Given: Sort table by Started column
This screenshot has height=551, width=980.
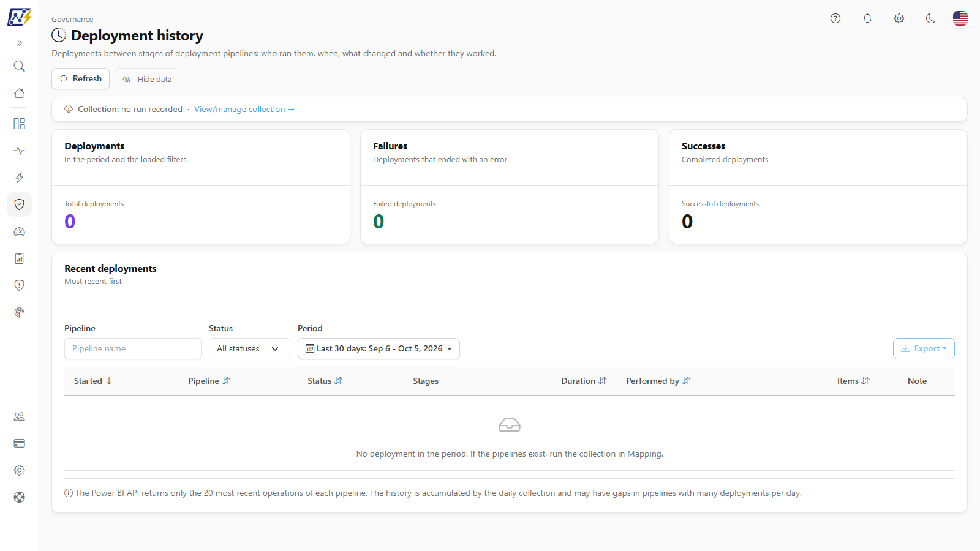Looking at the screenshot, I should (x=93, y=381).
